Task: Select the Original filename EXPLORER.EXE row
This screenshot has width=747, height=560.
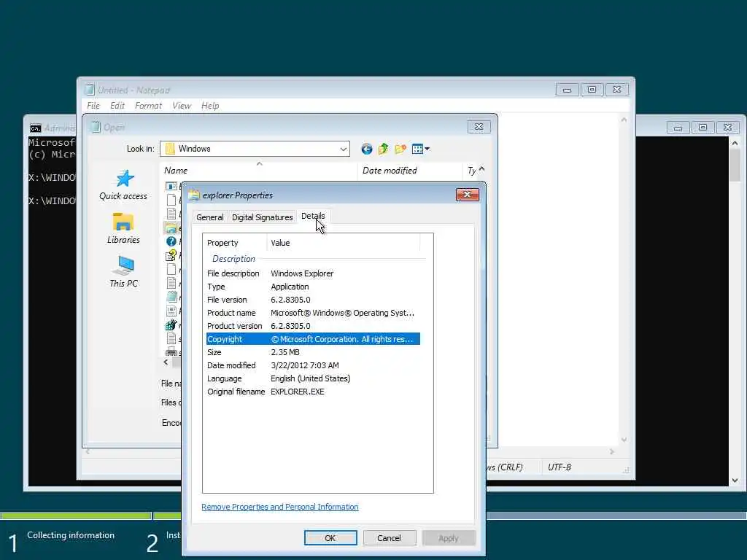Action: click(313, 392)
